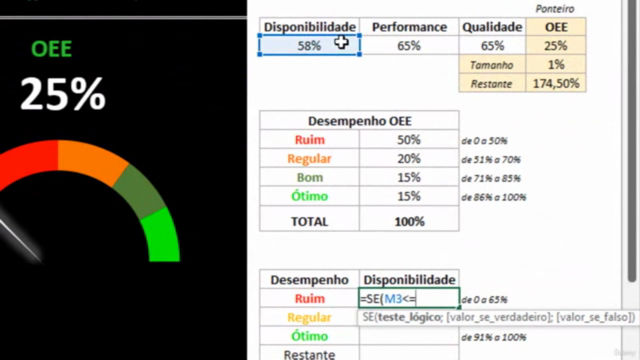Select the TOTAL label cell
Screen dimensions: 640x360
(x=309, y=221)
